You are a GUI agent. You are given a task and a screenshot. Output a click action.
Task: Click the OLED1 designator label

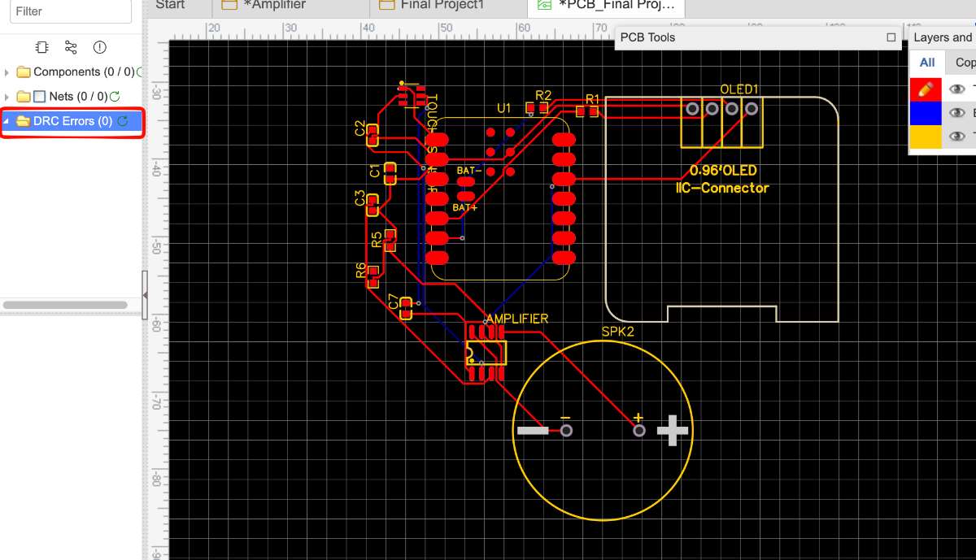click(x=739, y=89)
